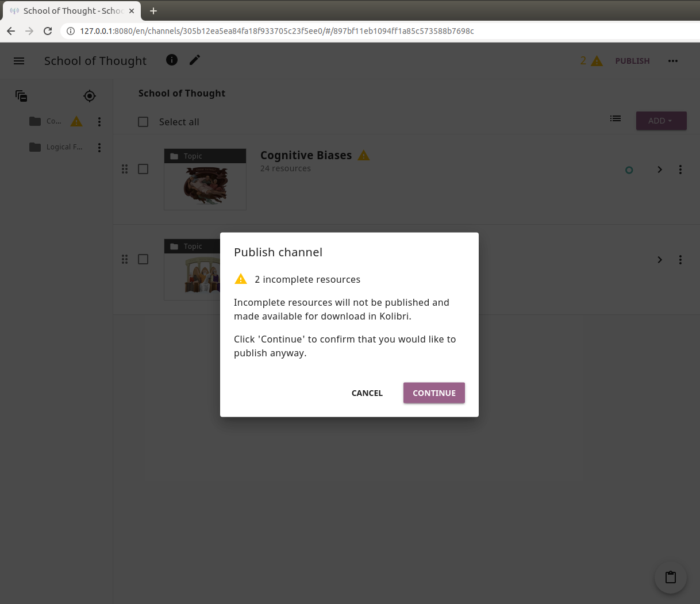Image resolution: width=700 pixels, height=604 pixels.
Task: Click '24 resources' text under Cognitive Biases
Action: (286, 168)
